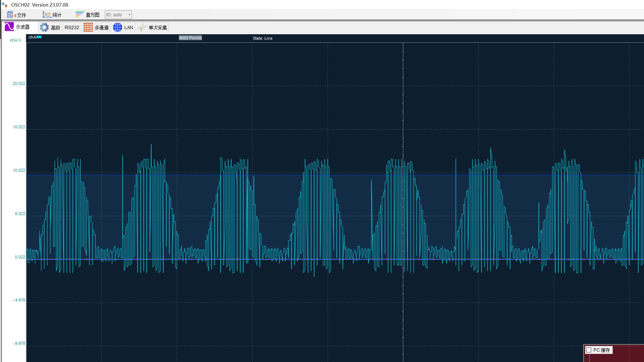644x362 pixels.
Task: Open the 直方图 histogram icon
Action: pyautogui.click(x=80, y=15)
